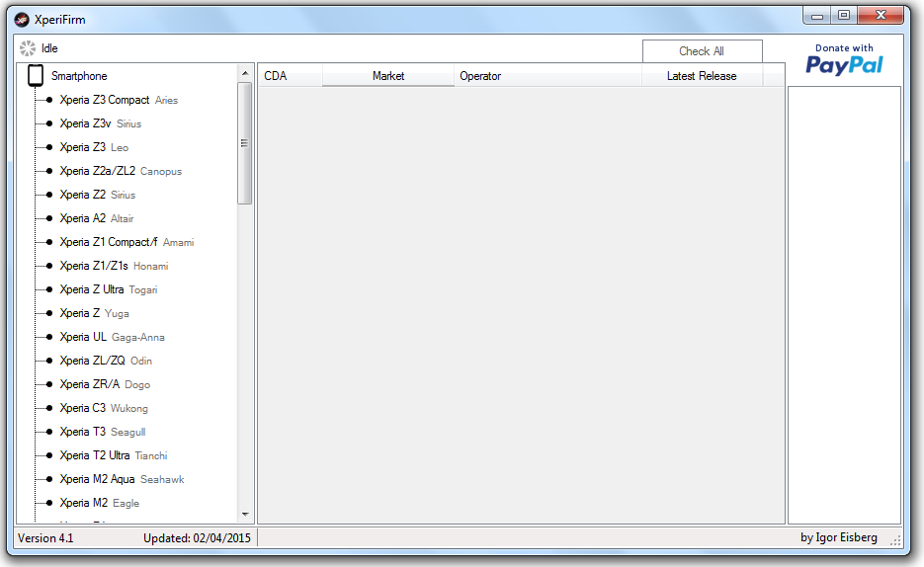Select Xperia Z Ultra Togari
924x567 pixels.
click(109, 289)
